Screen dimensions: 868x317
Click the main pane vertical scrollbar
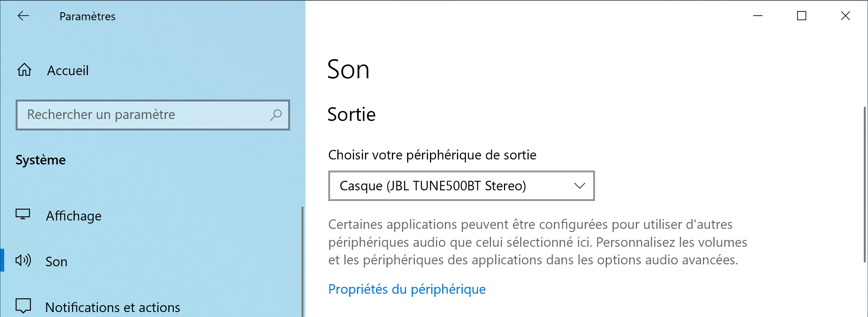click(x=865, y=185)
